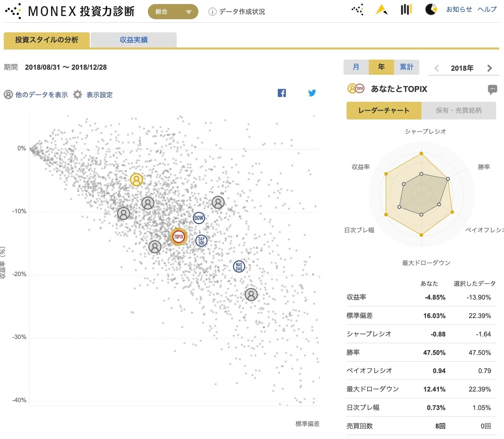This screenshot has width=504, height=439.
Task: Open the 表示設定 link
Action: tap(100, 95)
